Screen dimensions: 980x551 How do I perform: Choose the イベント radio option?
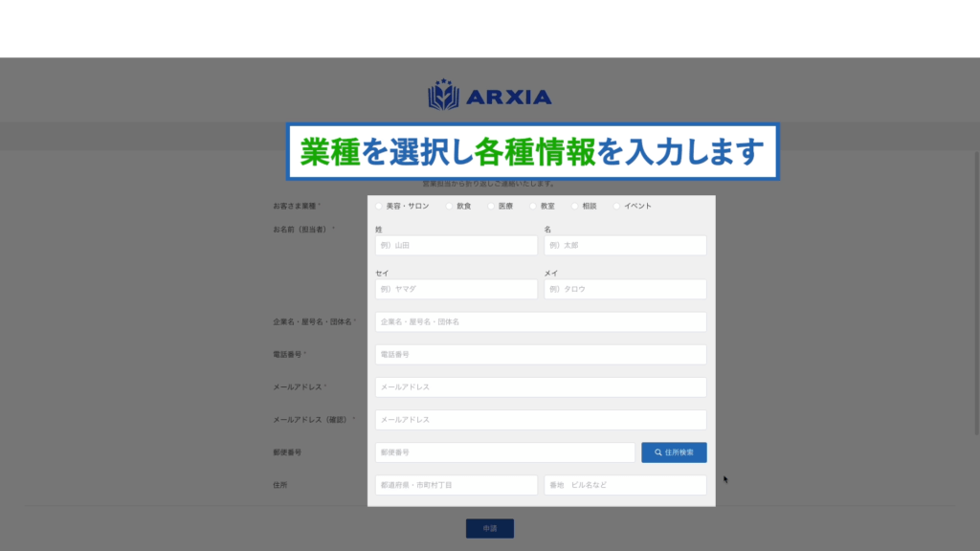pyautogui.click(x=617, y=207)
